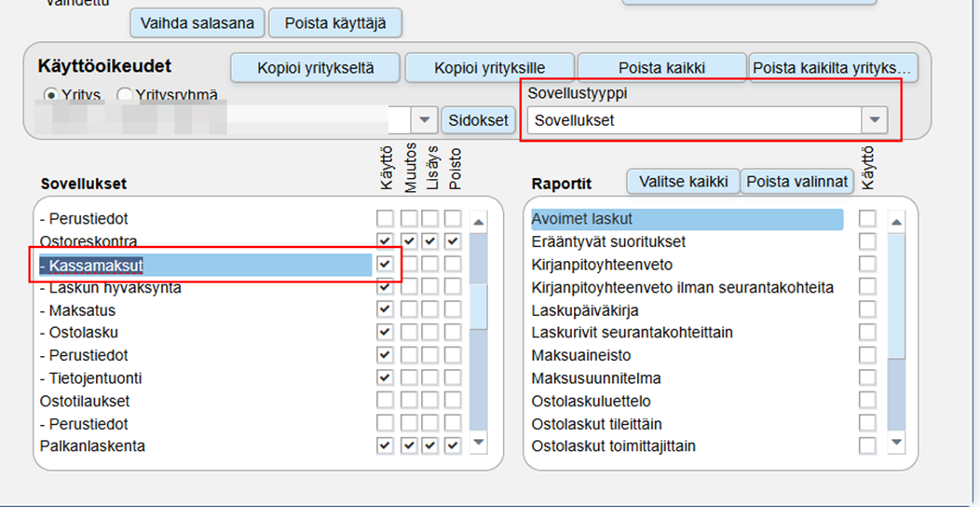980x507 pixels.
Task: Tick Lisäys for Kassamaksut
Action: click(430, 264)
